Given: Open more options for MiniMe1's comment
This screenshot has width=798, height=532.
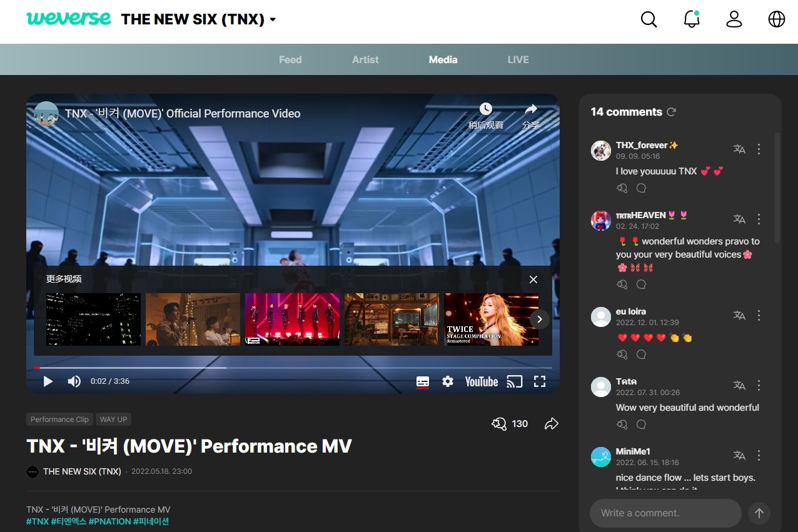Looking at the screenshot, I should [x=759, y=455].
